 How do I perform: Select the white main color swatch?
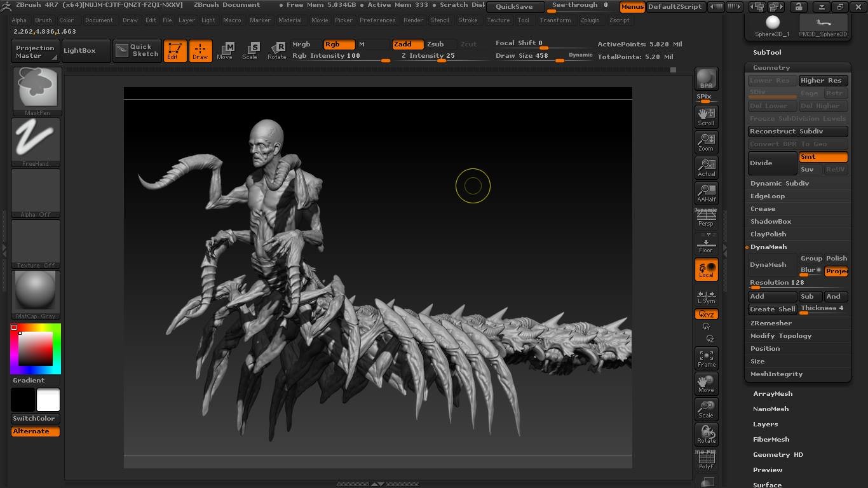[x=48, y=400]
